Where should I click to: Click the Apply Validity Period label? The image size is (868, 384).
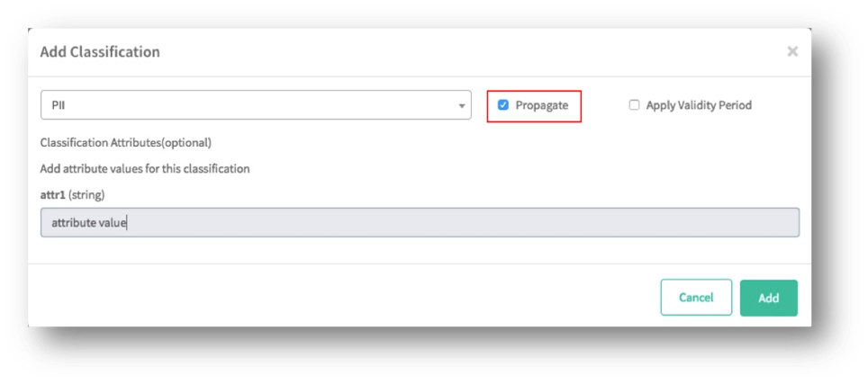[699, 105]
